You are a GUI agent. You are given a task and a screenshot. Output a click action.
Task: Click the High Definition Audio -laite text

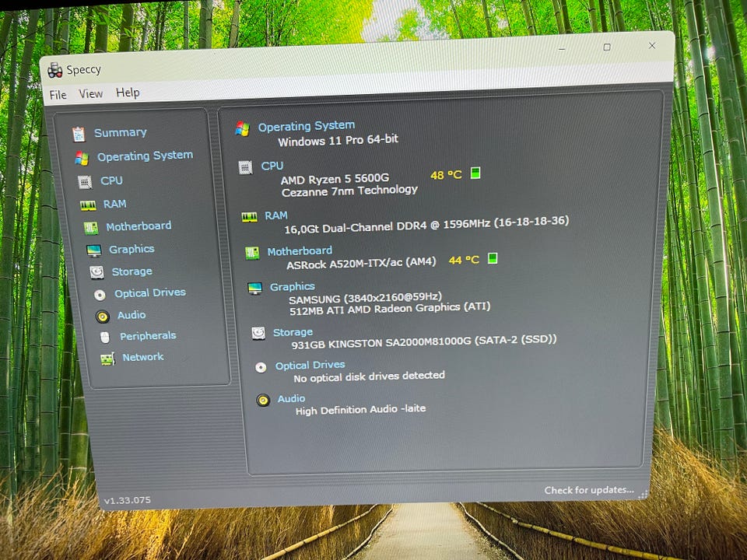click(x=360, y=410)
